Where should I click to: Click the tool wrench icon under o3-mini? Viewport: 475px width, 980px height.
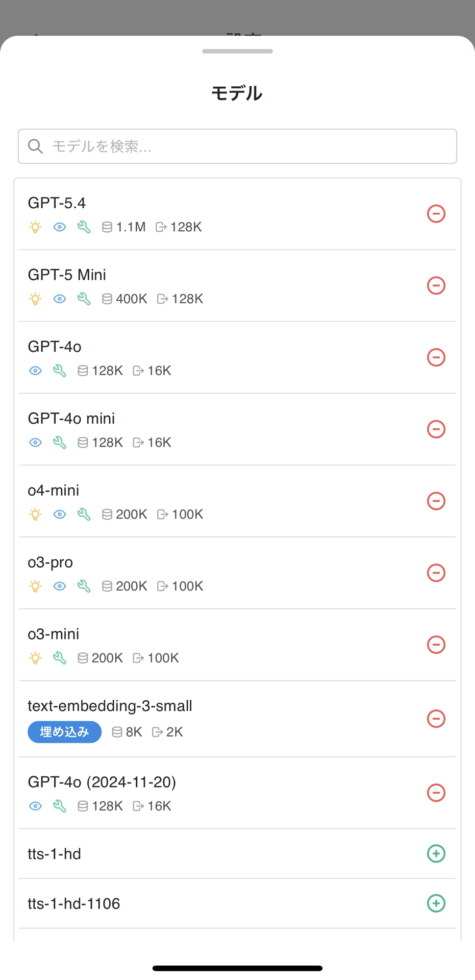pos(60,658)
